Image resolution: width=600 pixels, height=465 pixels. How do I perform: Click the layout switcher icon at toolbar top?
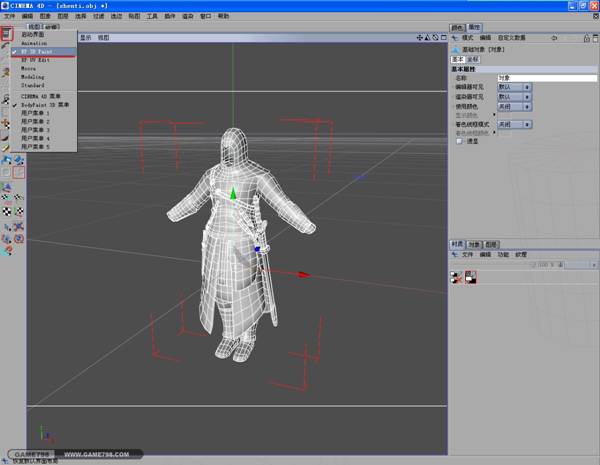[x=7, y=34]
